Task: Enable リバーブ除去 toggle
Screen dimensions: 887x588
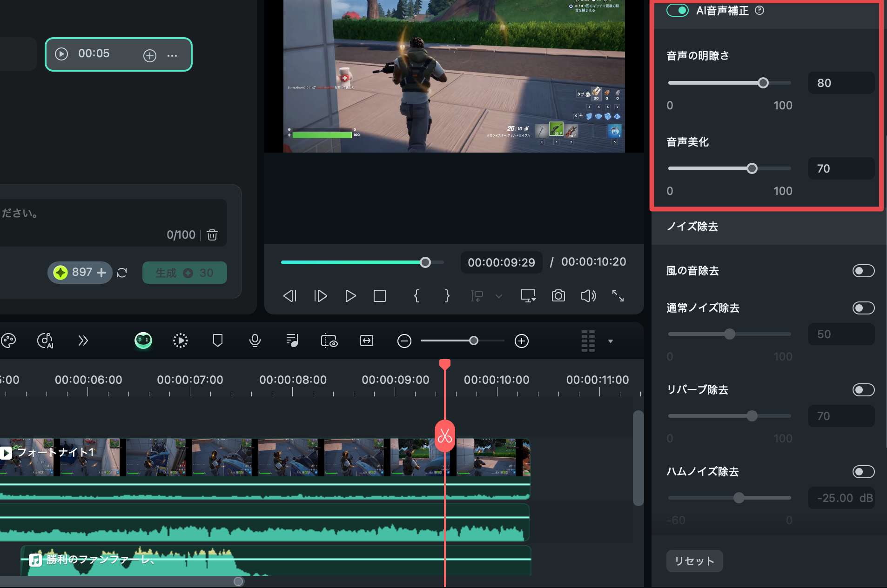Action: (x=863, y=390)
